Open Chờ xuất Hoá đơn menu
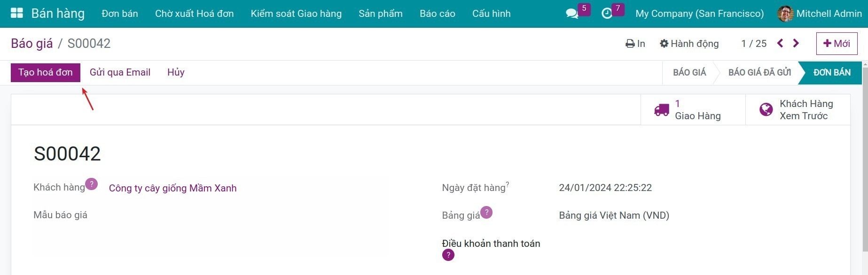This screenshot has height=275, width=868. 194,14
